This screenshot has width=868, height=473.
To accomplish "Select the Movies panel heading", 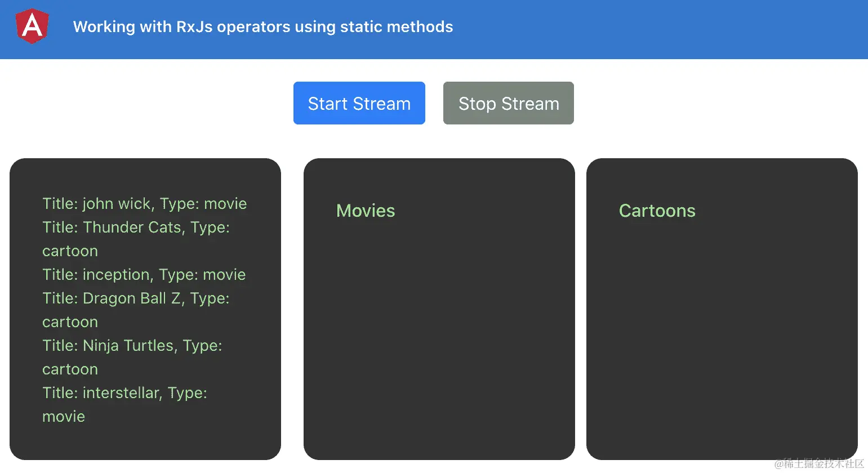I will pyautogui.click(x=365, y=211).
